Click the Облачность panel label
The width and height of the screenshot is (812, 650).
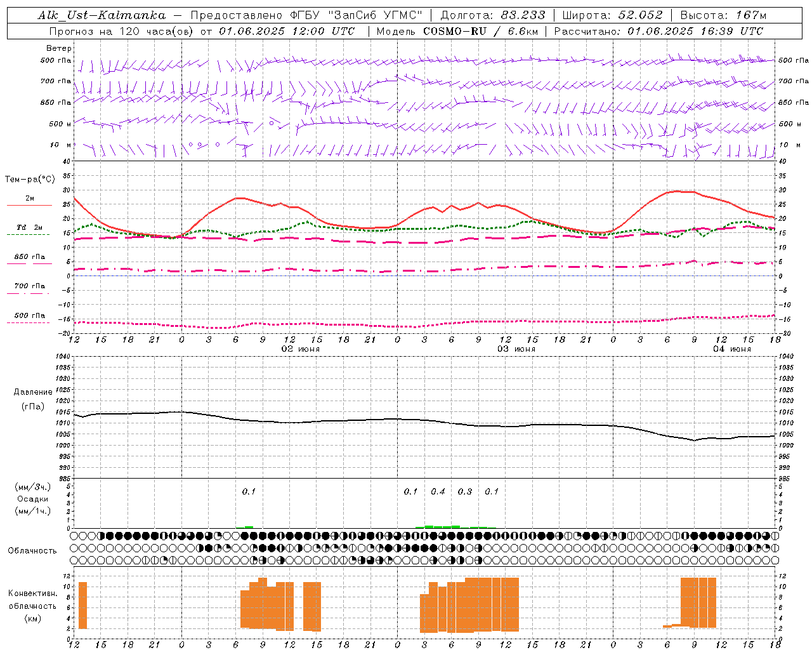click(32, 551)
